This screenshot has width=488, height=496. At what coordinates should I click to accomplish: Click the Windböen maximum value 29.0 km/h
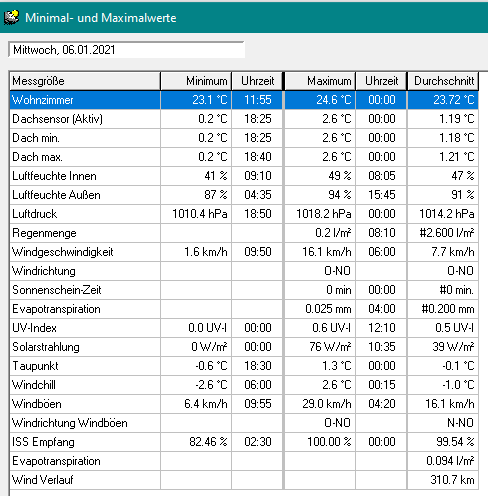[x=327, y=404]
